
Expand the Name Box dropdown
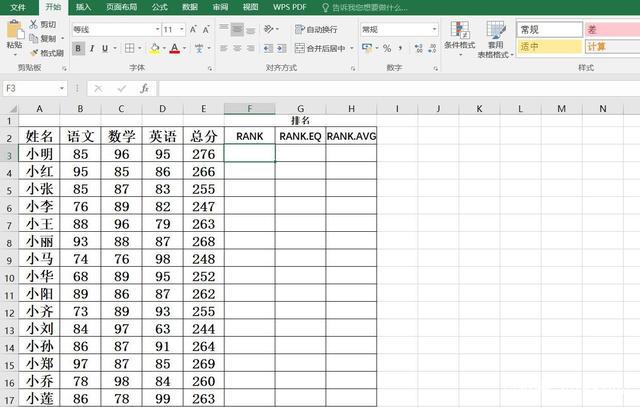coord(62,88)
